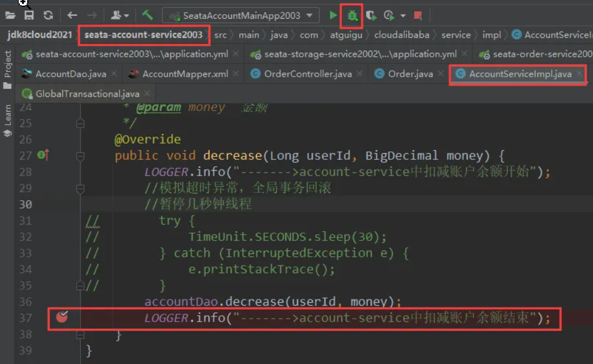593x364 pixels.
Task: Open the SeataAccountMainApp2003 run configuration dropdown
Action: tap(240, 15)
